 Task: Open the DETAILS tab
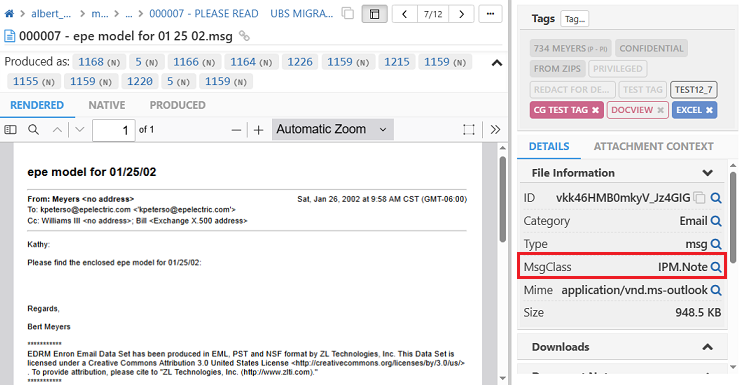point(549,146)
